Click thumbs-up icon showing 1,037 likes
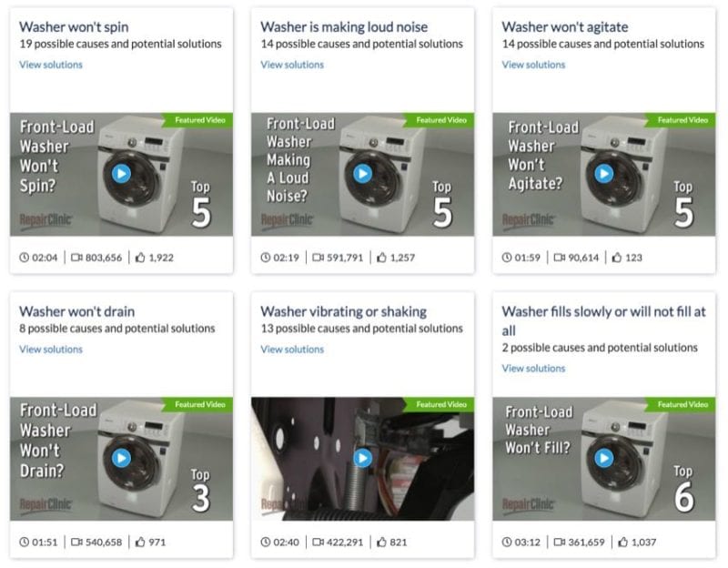 pyautogui.click(x=623, y=542)
